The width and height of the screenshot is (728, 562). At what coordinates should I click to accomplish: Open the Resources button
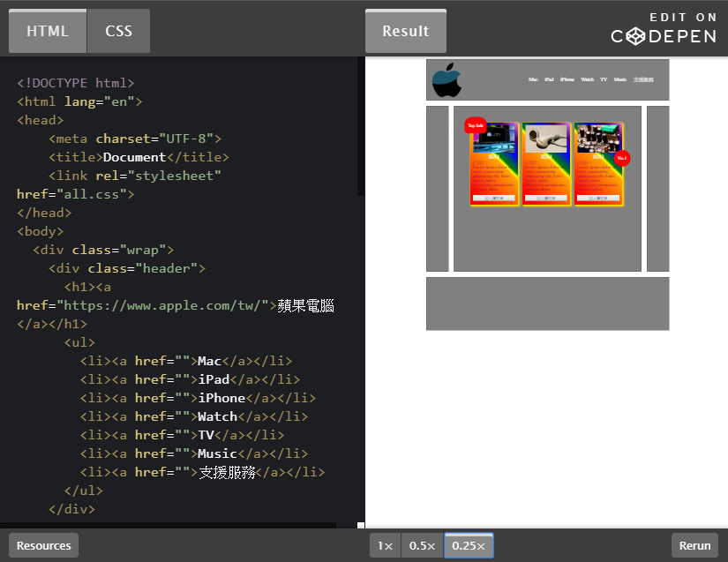[x=43, y=545]
